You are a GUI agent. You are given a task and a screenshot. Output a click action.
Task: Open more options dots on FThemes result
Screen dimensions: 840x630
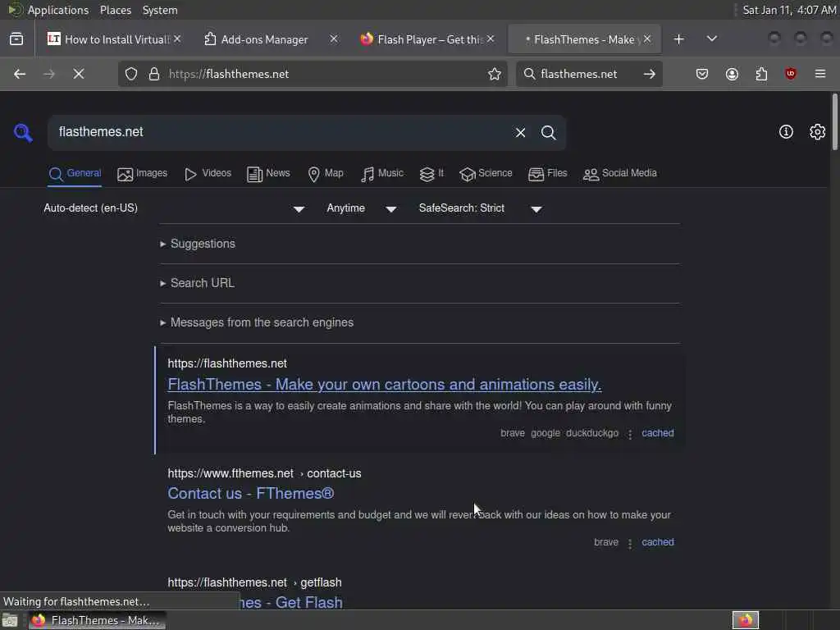[630, 543]
